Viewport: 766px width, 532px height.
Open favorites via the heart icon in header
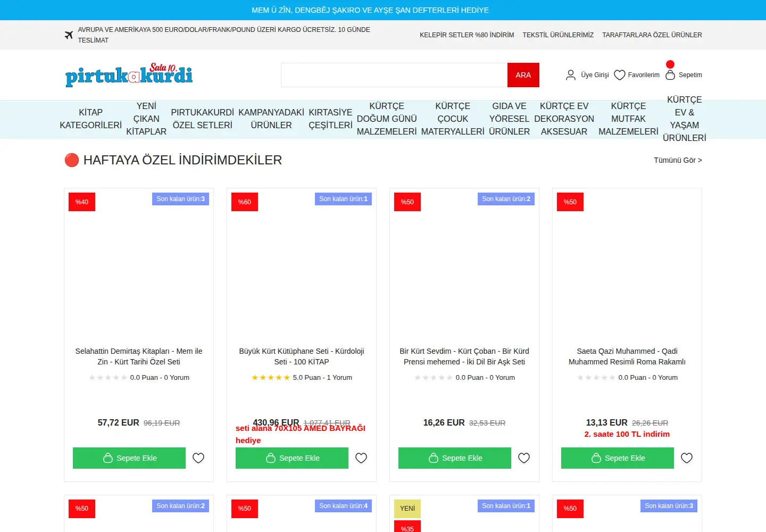620,75
